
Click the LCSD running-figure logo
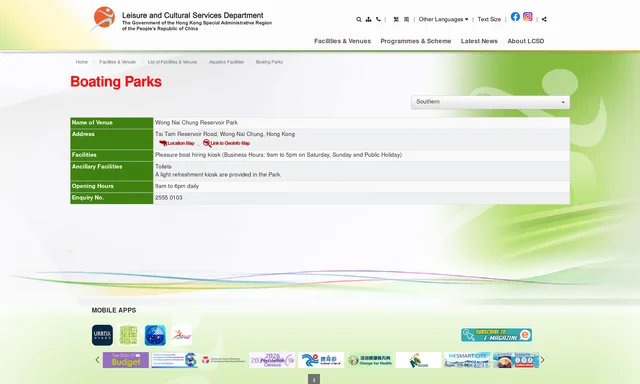102,18
